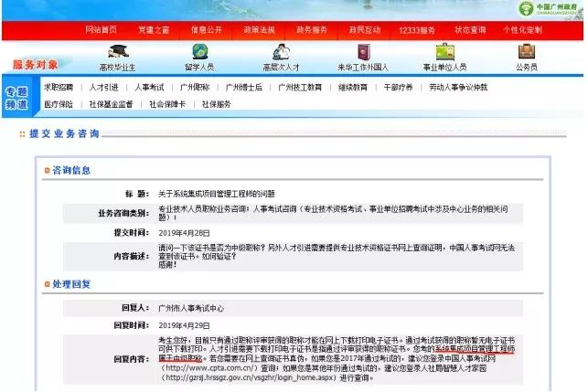Open 社会保障卡 channel link

pyautogui.click(x=167, y=104)
